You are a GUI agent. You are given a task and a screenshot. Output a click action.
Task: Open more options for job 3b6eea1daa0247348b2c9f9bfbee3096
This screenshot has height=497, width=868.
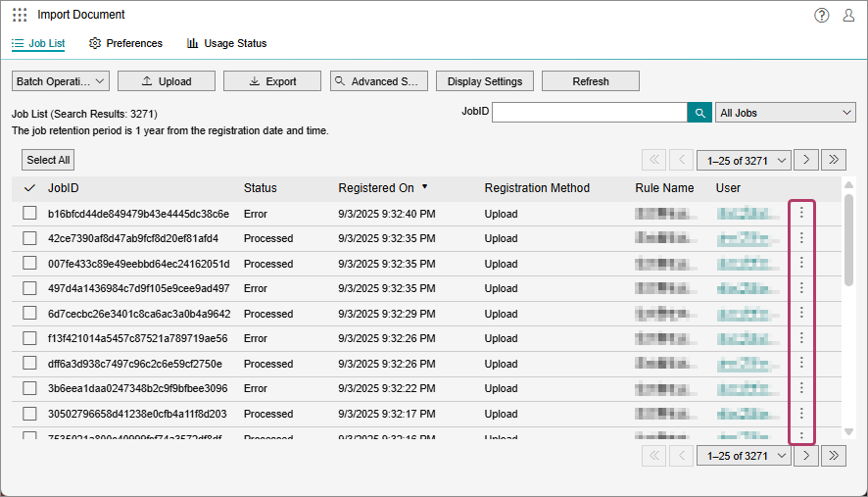(801, 387)
